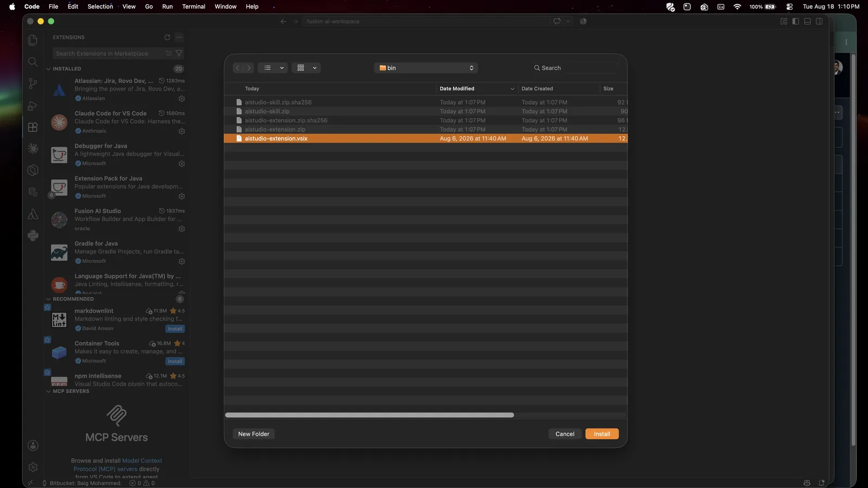This screenshot has height=488, width=868.
Task: Open manage gear for Extension Pack for Java
Action: coord(182,196)
